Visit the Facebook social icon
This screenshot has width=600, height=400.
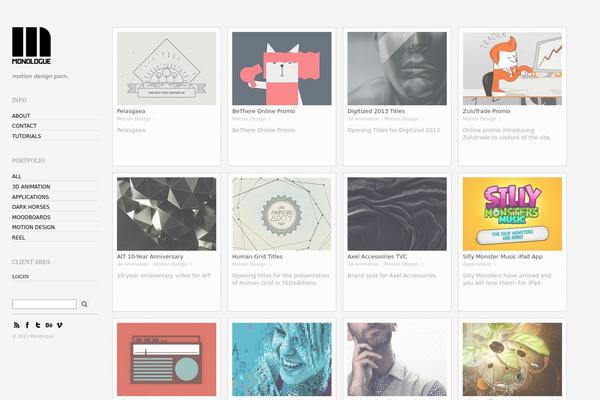[27, 325]
